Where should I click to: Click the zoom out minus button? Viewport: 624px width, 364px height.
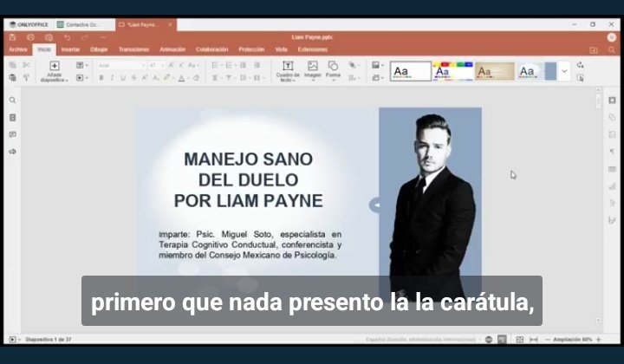[548, 340]
